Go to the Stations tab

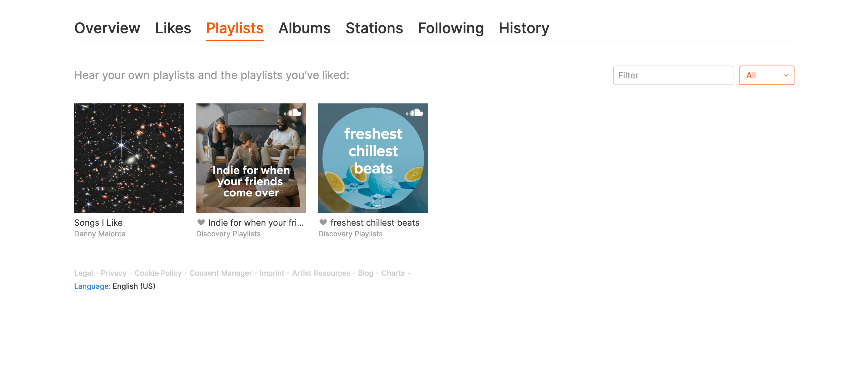click(x=374, y=28)
